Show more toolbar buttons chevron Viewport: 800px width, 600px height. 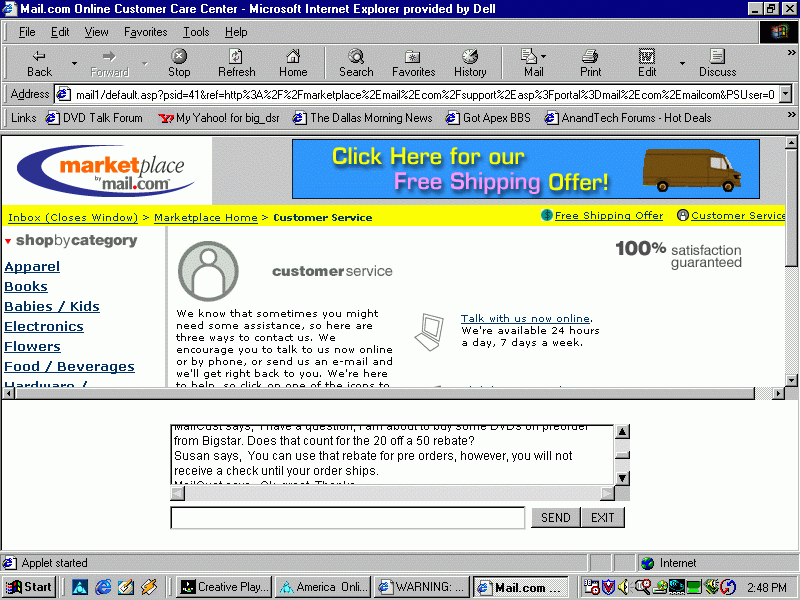[791, 53]
